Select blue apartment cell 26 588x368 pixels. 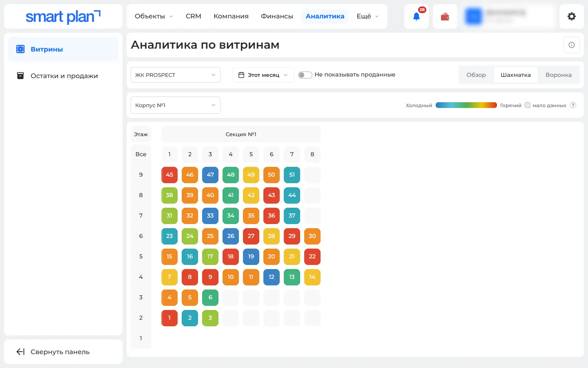click(231, 236)
